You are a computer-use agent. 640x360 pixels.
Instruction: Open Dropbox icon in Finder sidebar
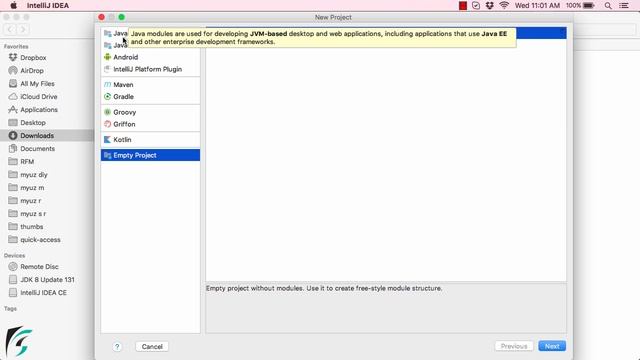(x=13, y=58)
